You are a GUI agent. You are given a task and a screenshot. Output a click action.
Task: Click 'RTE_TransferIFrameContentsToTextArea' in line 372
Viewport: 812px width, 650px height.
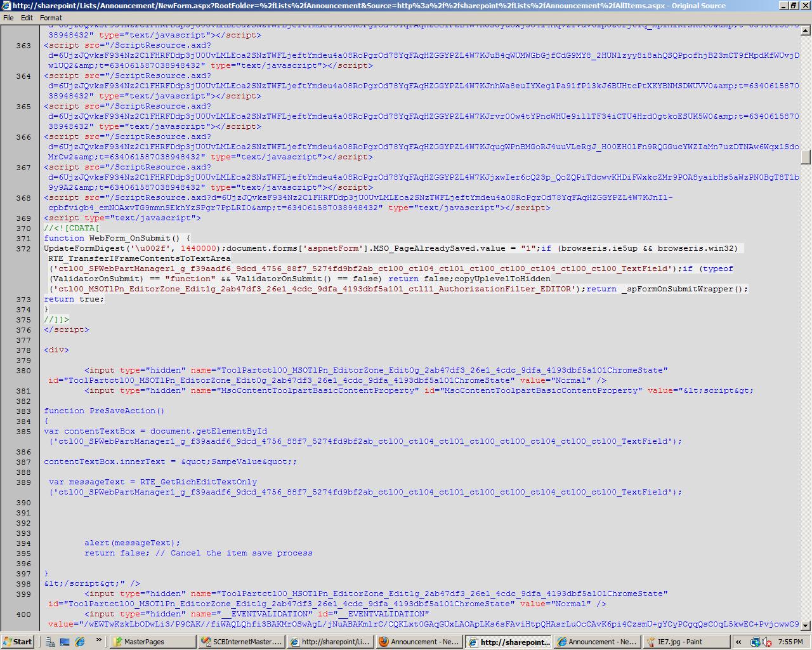pyautogui.click(x=140, y=258)
